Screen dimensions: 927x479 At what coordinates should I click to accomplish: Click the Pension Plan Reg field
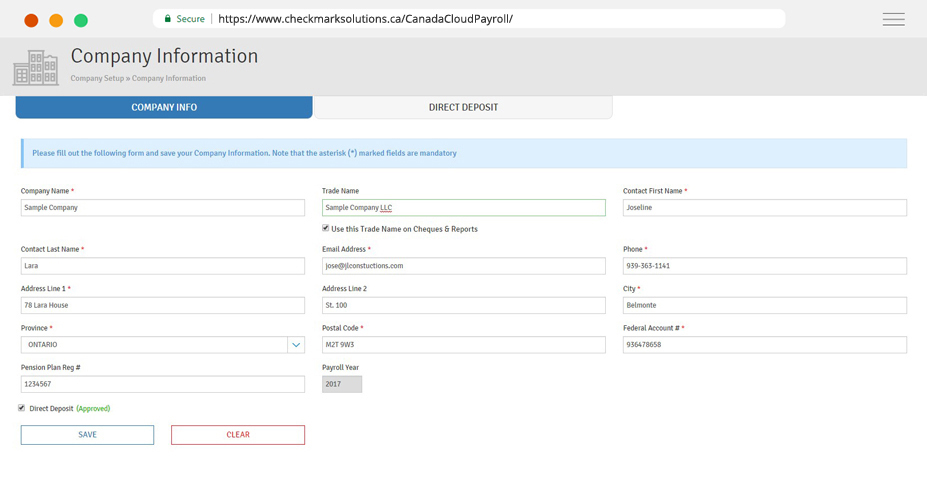pyautogui.click(x=162, y=384)
